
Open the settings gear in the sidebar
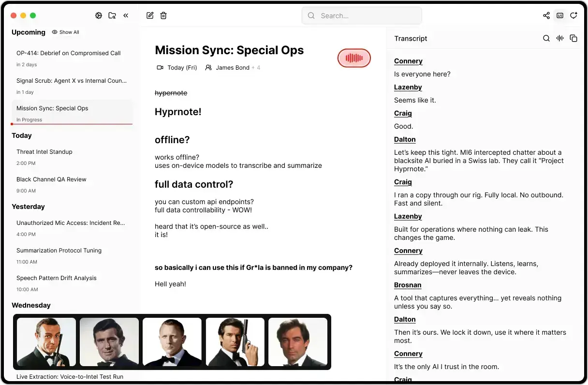99,15
